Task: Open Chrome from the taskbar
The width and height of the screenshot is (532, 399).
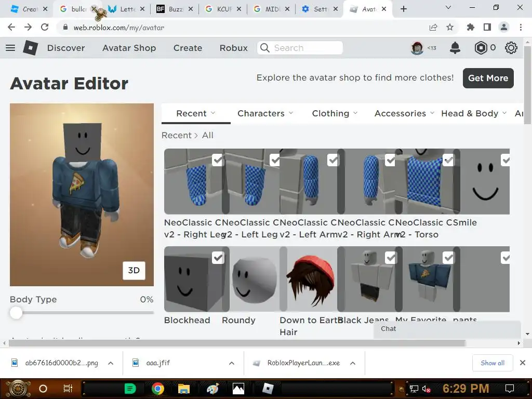Action: click(158, 389)
